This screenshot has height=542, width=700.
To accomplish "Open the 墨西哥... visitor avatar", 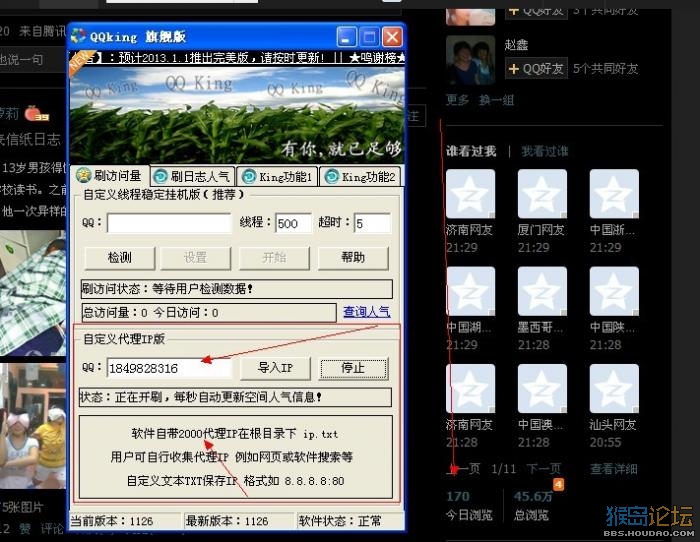I will 542,291.
